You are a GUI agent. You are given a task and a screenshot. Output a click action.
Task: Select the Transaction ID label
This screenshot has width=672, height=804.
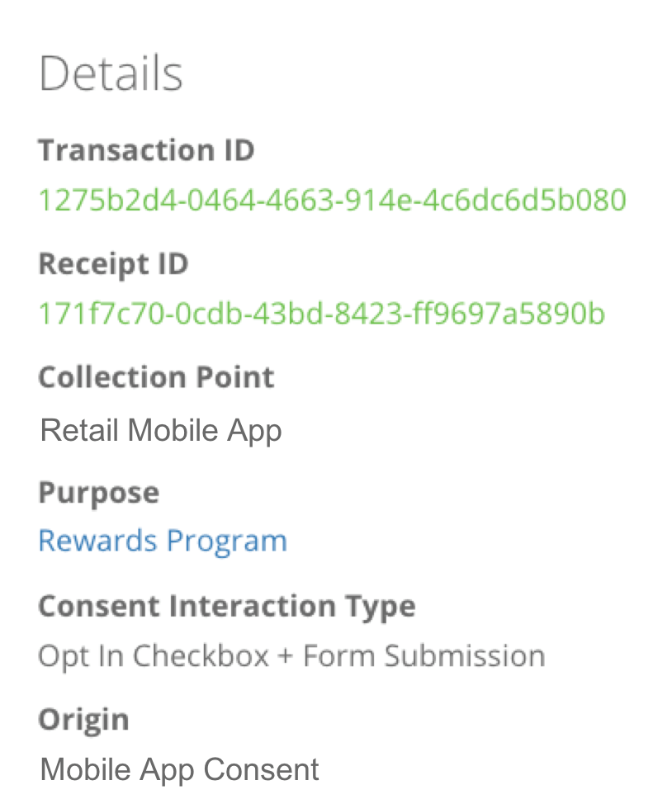tap(147, 149)
